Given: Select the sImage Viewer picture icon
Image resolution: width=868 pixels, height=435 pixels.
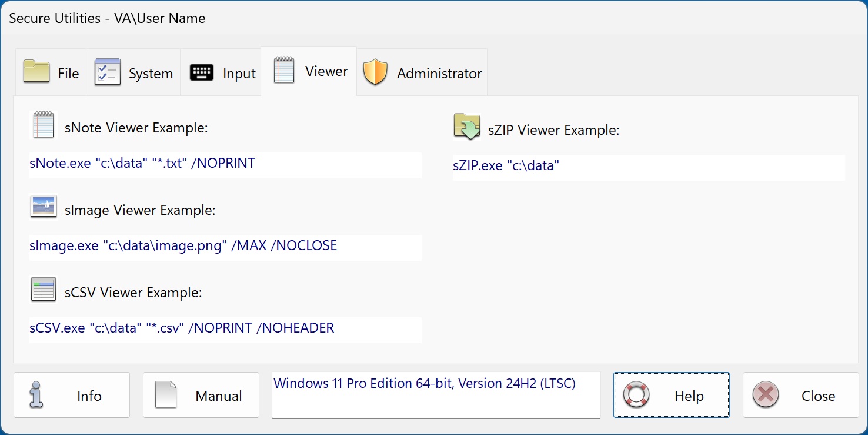Looking at the screenshot, I should pyautogui.click(x=42, y=207).
